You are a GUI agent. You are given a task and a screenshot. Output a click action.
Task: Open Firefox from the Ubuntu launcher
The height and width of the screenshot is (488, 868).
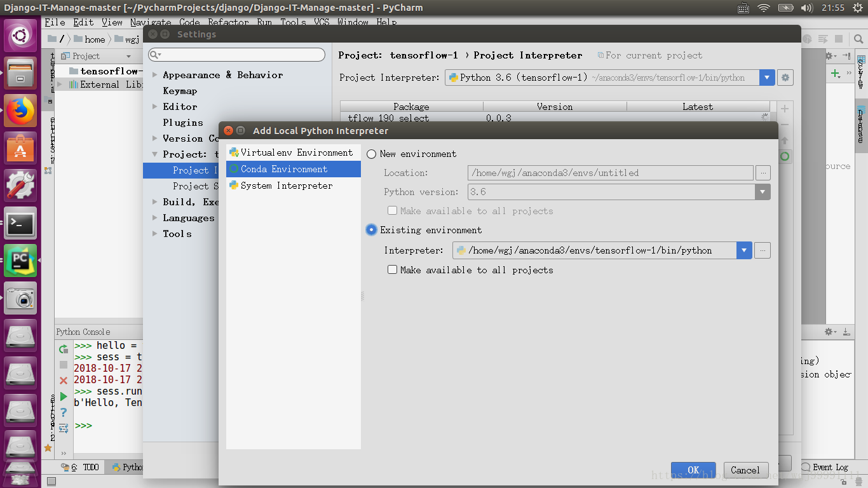click(x=21, y=111)
